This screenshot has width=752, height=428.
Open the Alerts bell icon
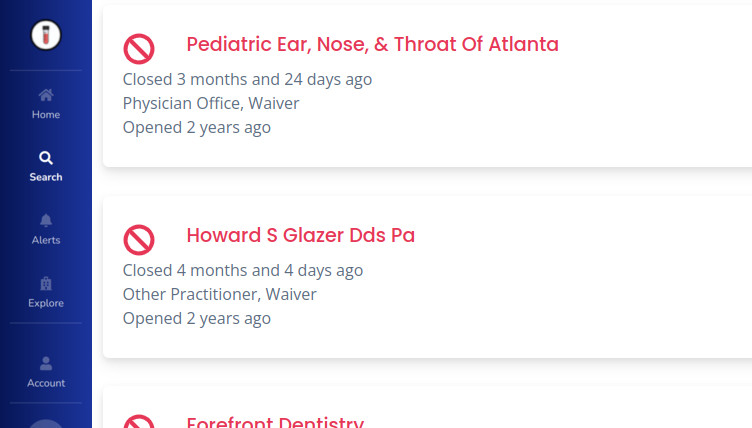click(x=46, y=220)
